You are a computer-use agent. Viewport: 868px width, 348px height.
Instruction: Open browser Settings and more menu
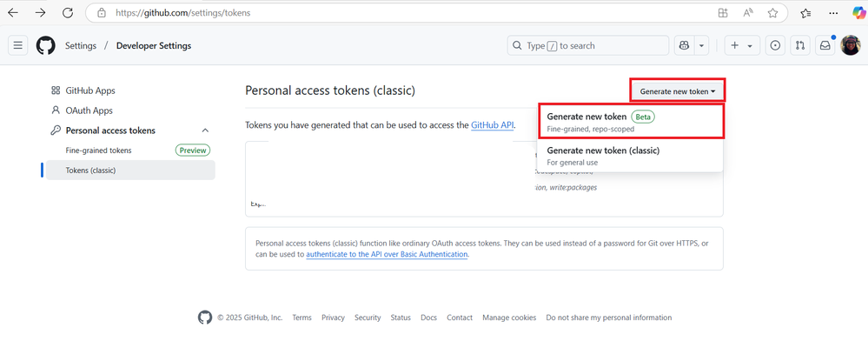(833, 13)
